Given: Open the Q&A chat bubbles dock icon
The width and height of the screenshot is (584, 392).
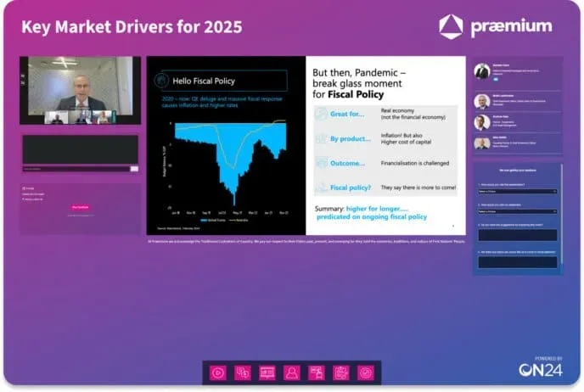Looking at the screenshot, I should tap(243, 372).
